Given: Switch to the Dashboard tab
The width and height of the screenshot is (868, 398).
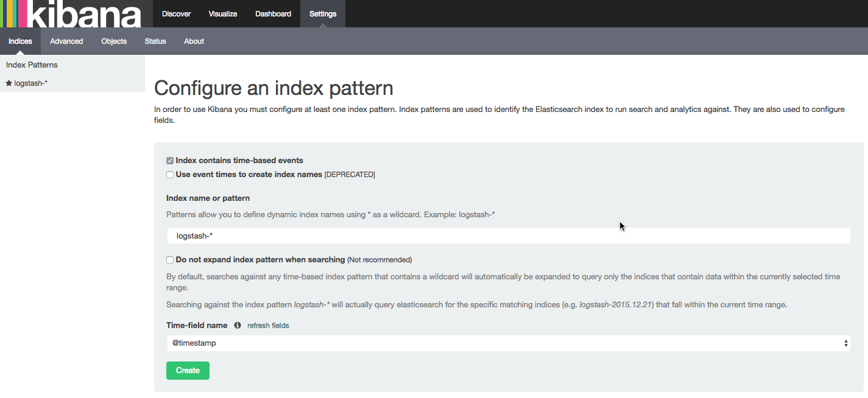Looking at the screenshot, I should point(273,14).
